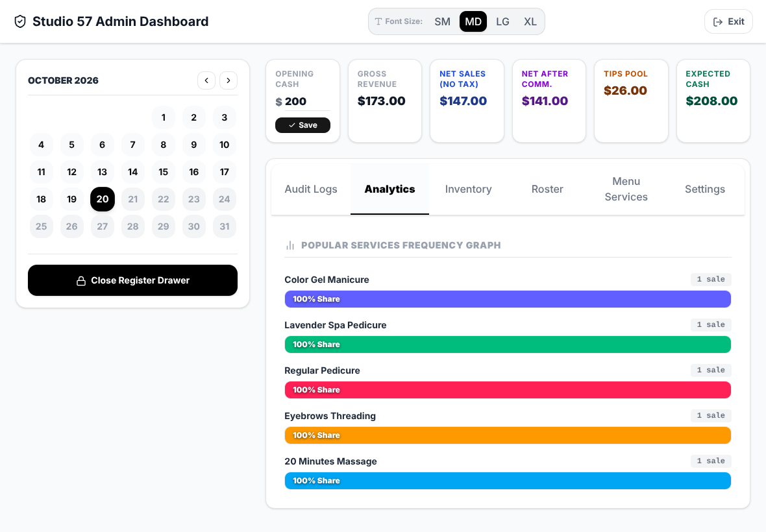
Task: Click the Expected Cash $208.00 value
Action: (x=711, y=101)
